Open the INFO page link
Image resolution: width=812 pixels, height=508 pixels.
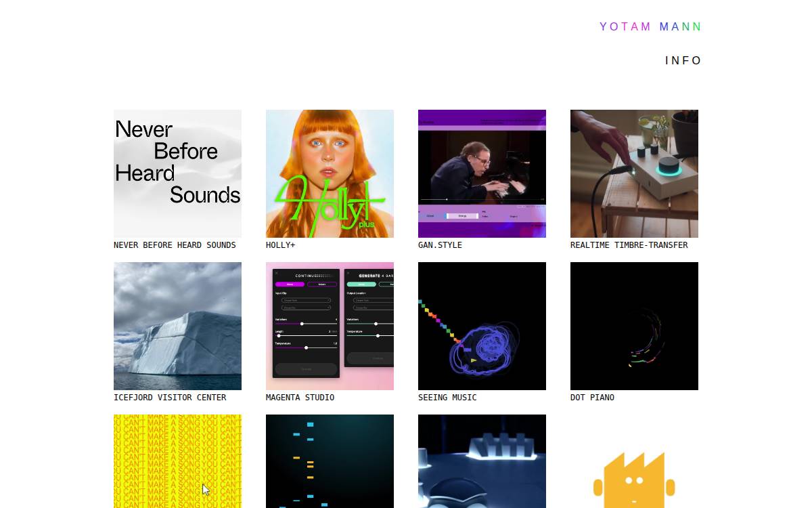point(683,61)
